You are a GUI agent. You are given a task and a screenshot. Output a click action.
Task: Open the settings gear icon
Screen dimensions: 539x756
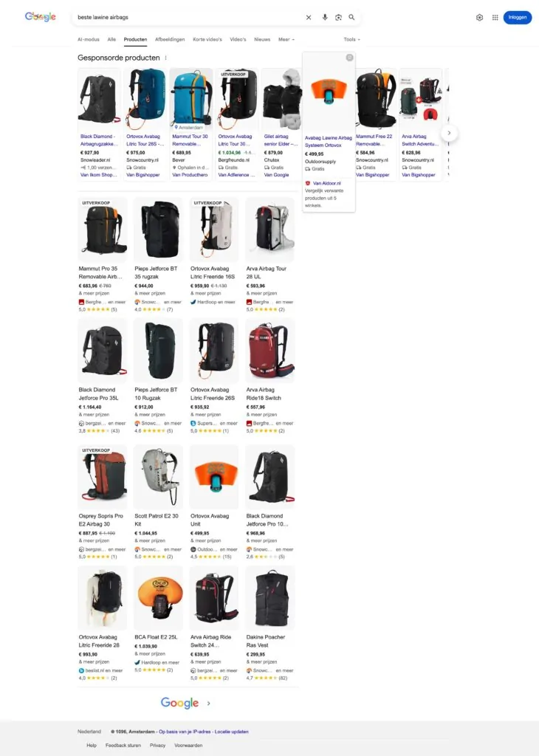point(479,18)
